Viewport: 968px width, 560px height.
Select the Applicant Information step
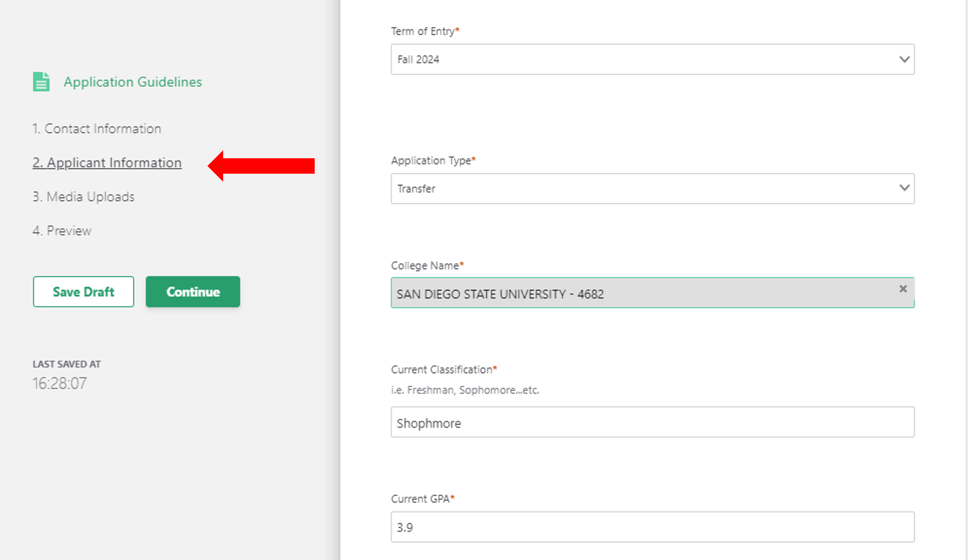(x=107, y=163)
